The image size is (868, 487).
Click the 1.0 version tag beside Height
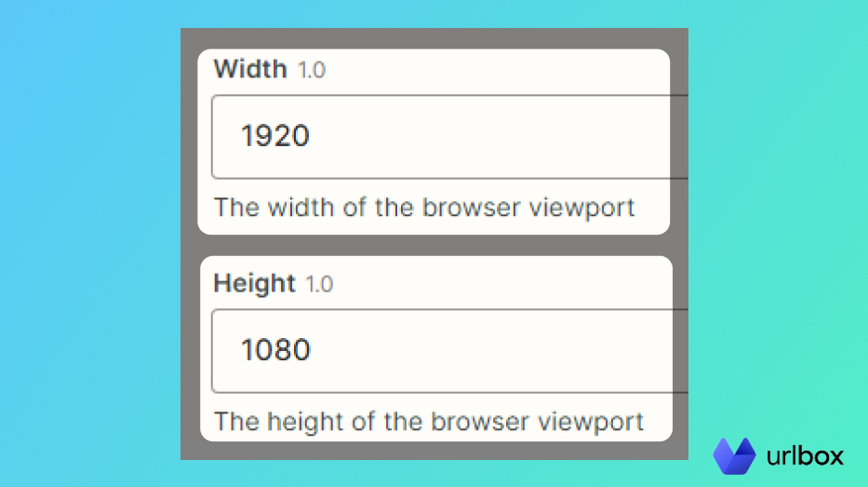point(319,284)
